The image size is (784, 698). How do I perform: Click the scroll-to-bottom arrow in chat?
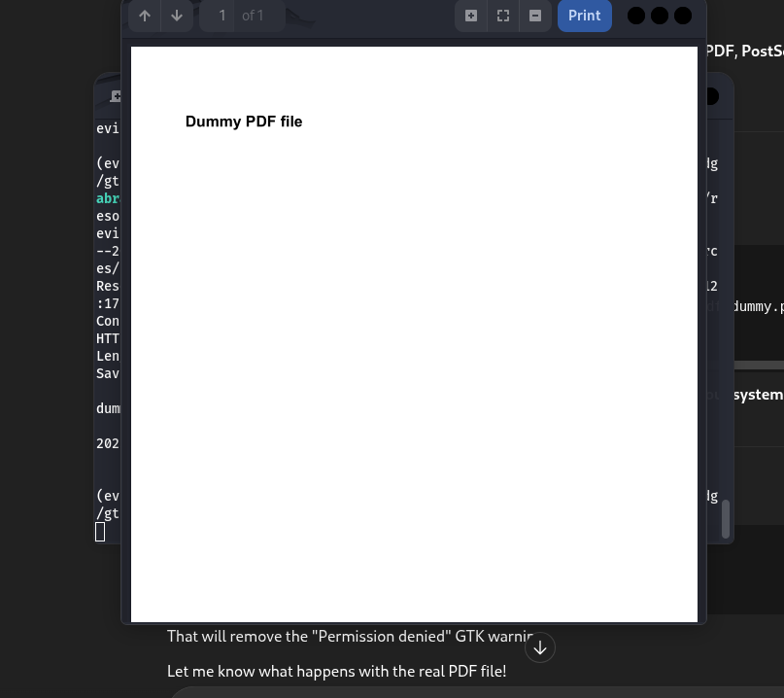[540, 648]
